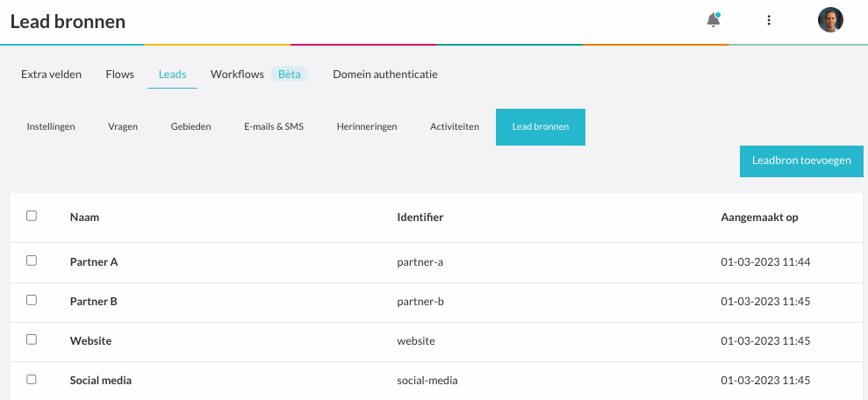Click the partner-b identifier cell
This screenshot has width=868, height=400.
[420, 302]
